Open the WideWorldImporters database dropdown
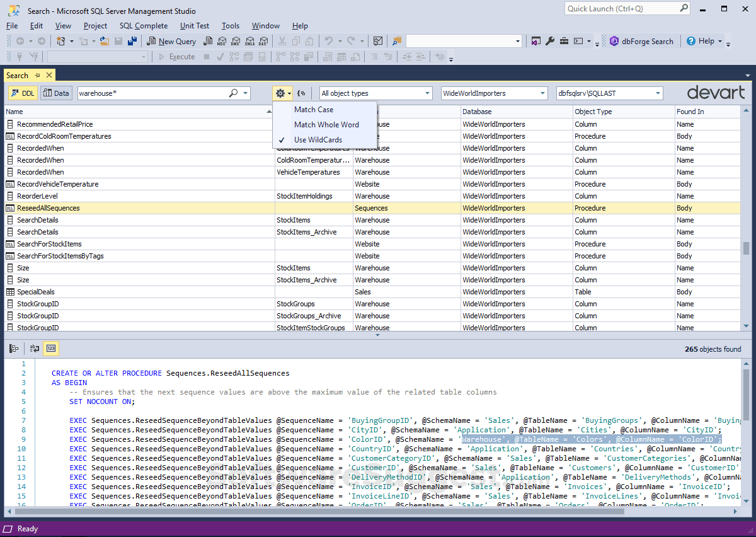The width and height of the screenshot is (756, 537). (x=542, y=93)
